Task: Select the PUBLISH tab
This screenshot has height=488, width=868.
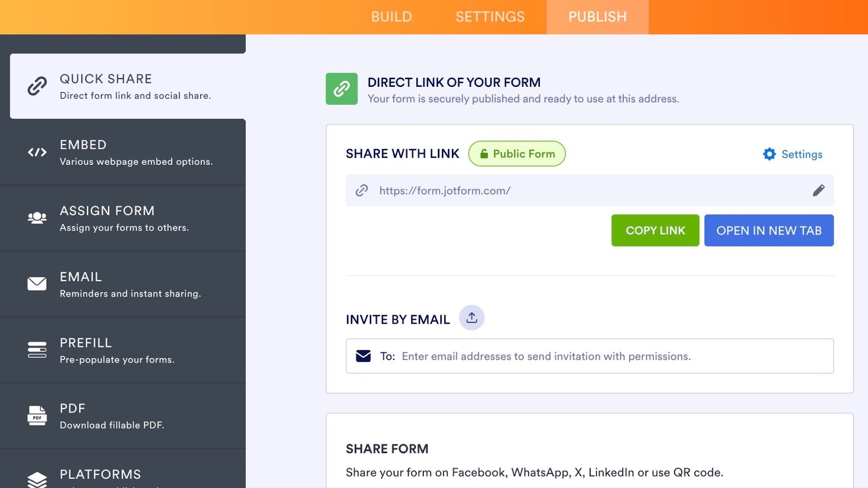Action: click(x=597, y=17)
